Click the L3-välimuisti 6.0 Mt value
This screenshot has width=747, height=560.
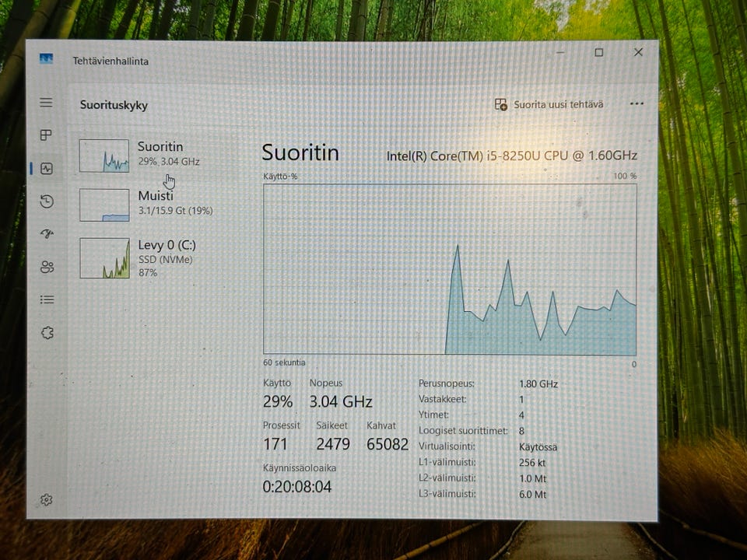(x=532, y=495)
